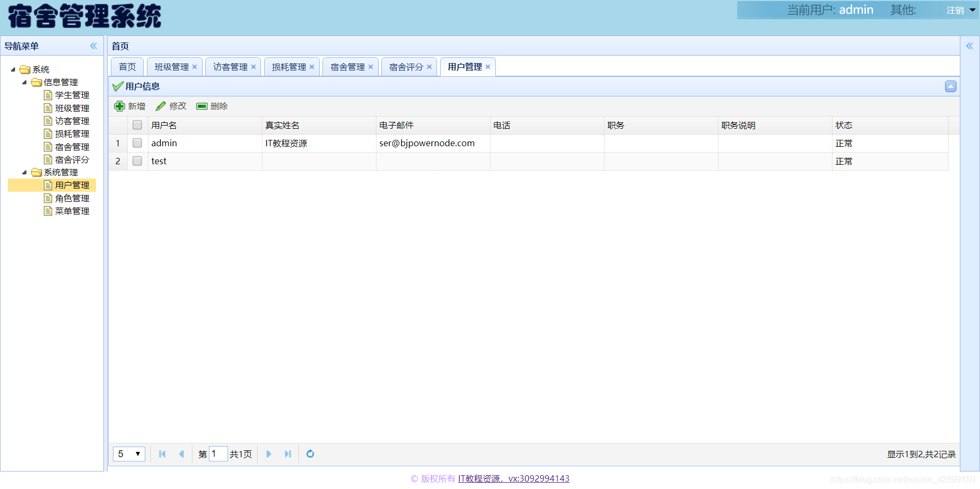Click the 状态 column header
The image size is (980, 489).
pyautogui.click(x=890, y=126)
